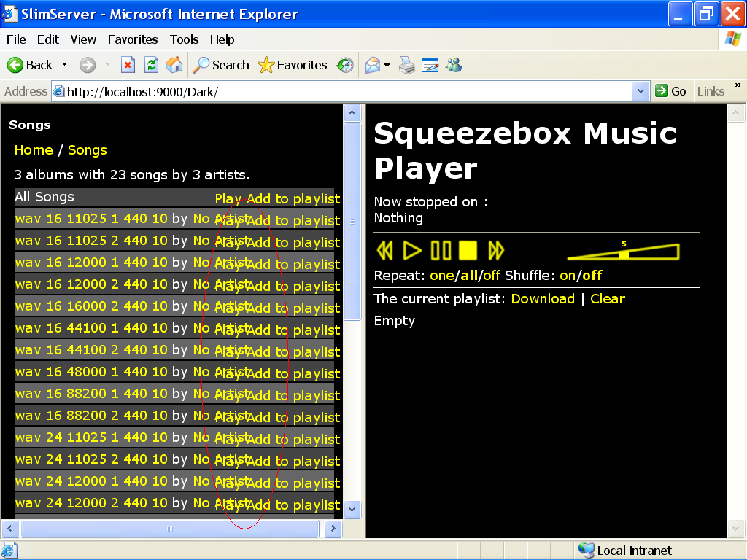Expand the Mail button dropdown arrow
Image resolution: width=747 pixels, height=560 pixels.
[387, 65]
